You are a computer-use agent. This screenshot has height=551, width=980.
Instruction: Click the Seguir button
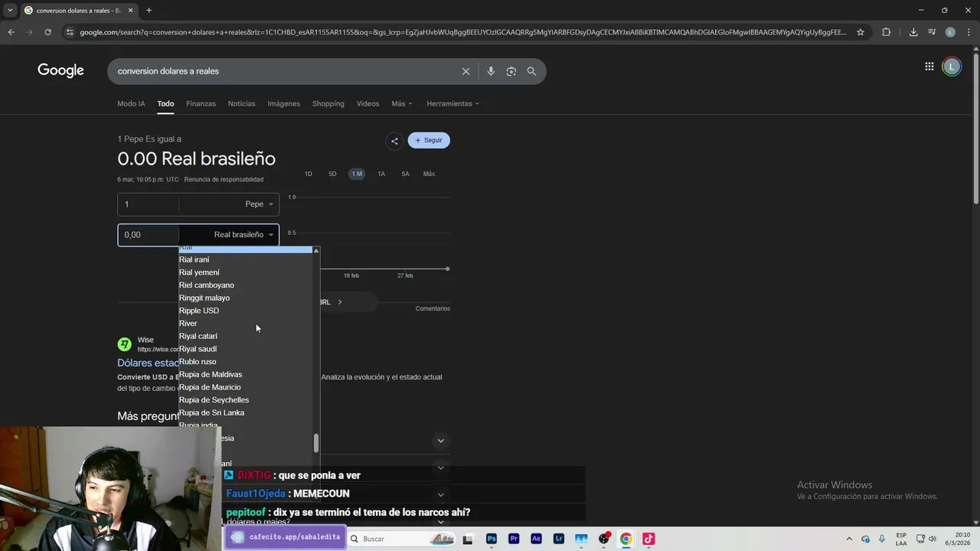tap(429, 141)
